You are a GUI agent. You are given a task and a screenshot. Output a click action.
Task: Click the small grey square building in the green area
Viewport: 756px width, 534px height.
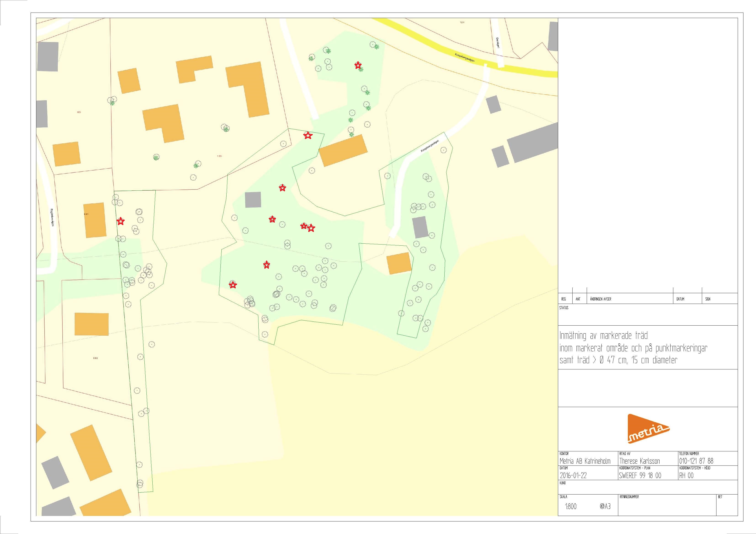[x=253, y=200]
